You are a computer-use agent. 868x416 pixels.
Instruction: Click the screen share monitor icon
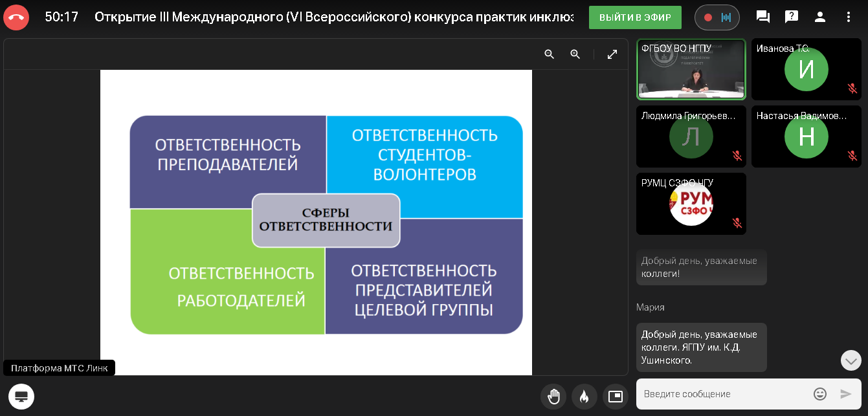[x=21, y=396]
